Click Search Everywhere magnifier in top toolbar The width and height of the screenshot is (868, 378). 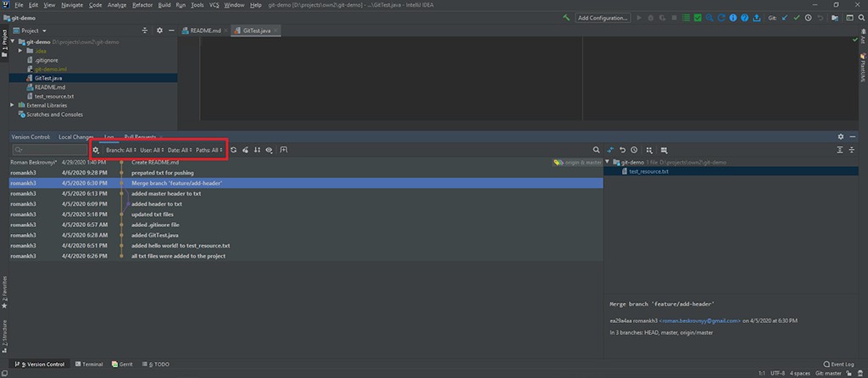pos(862,18)
